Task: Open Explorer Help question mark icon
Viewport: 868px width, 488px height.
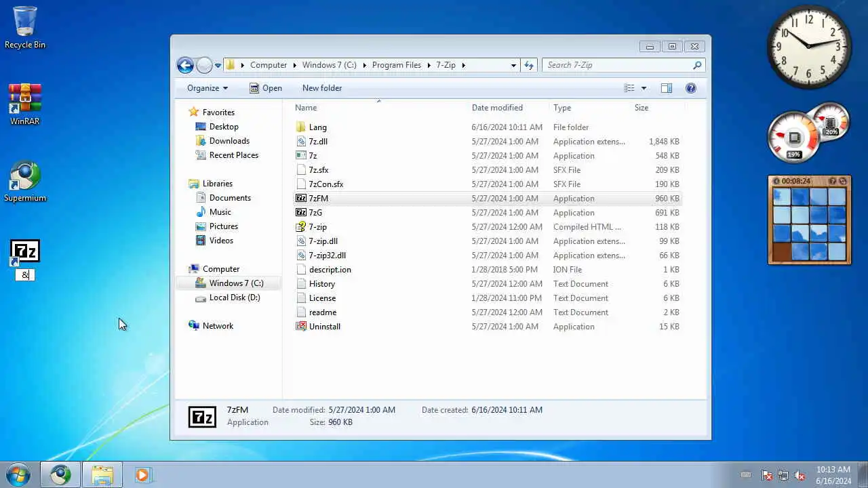Action: click(691, 88)
